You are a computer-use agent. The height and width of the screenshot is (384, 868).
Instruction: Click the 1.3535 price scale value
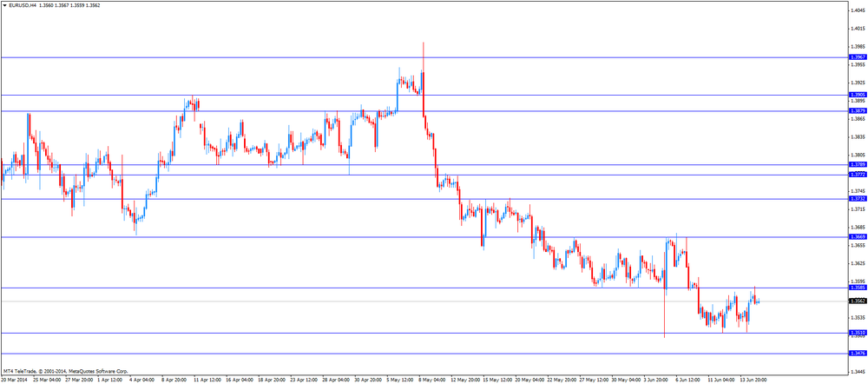click(x=858, y=318)
